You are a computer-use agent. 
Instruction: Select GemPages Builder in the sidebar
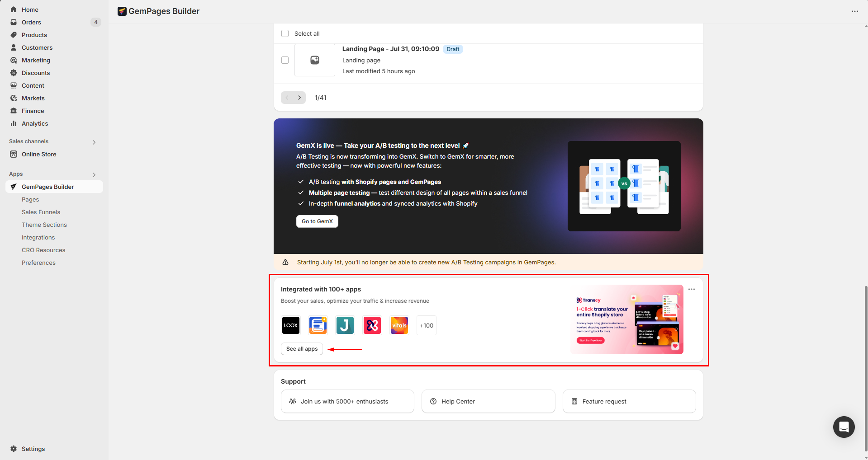point(54,187)
